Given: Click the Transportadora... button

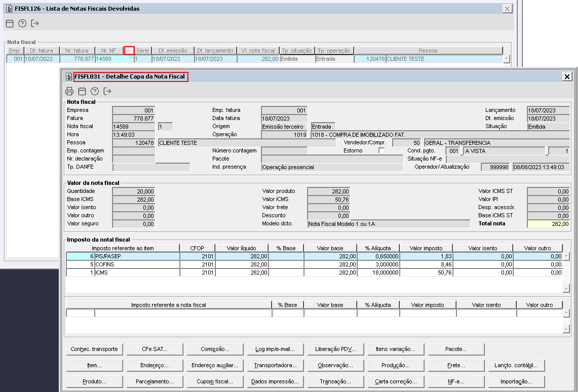Looking at the screenshot, I should tap(275, 365).
